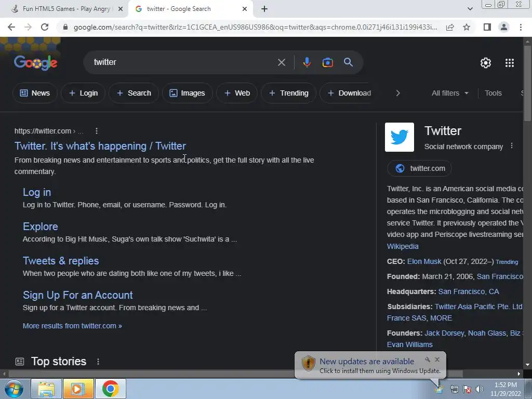The width and height of the screenshot is (532, 399).
Task: Open the Log in sitelink
Action: coord(37,192)
